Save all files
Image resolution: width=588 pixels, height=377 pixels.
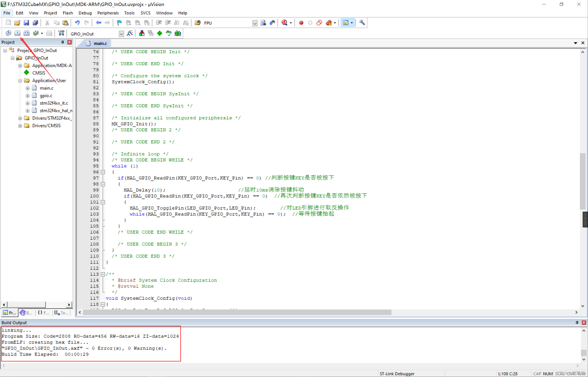(x=35, y=23)
